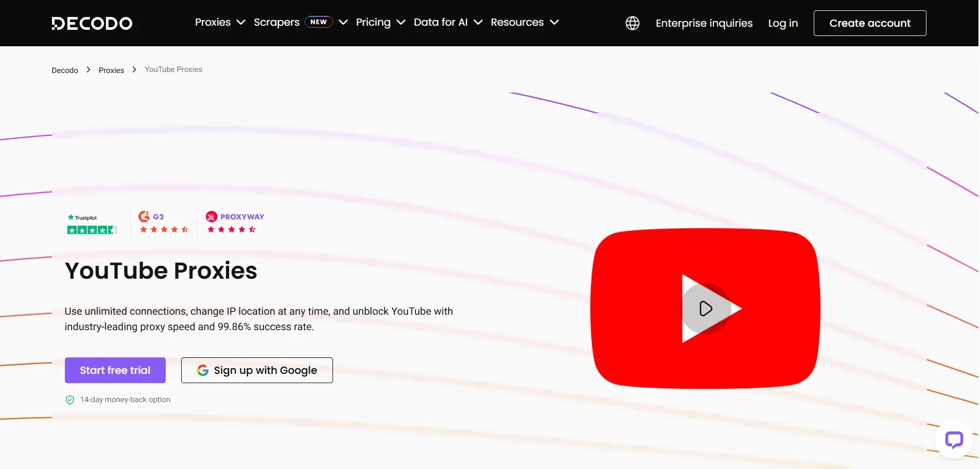Open the Scrapers navigation menu

click(x=276, y=22)
